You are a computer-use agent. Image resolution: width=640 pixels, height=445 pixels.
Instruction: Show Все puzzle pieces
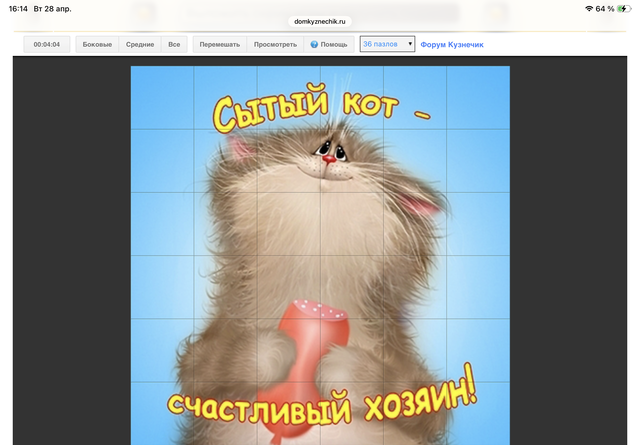pyautogui.click(x=174, y=44)
